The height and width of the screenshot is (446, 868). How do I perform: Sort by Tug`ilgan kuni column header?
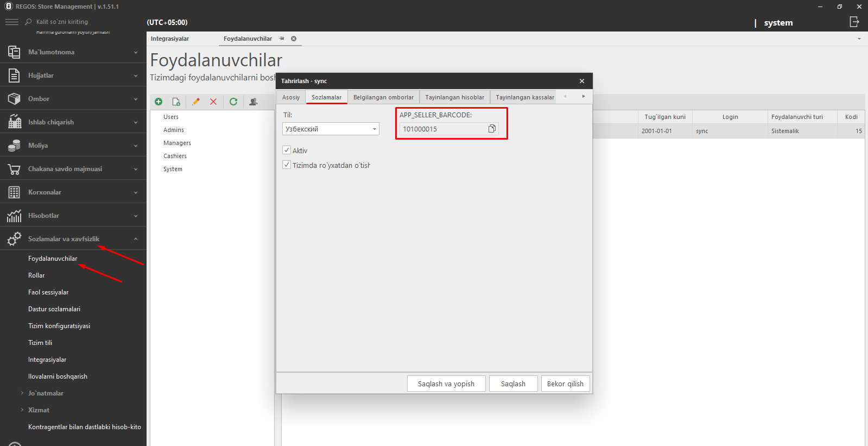tap(665, 117)
